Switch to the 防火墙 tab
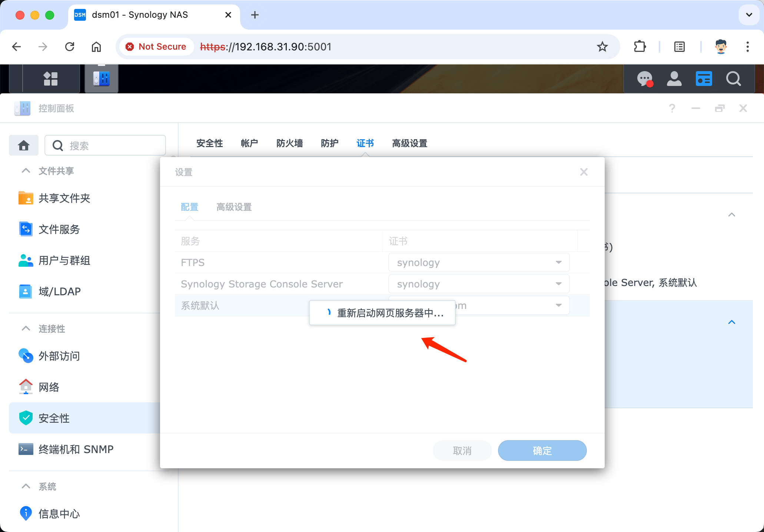 pyautogui.click(x=289, y=143)
